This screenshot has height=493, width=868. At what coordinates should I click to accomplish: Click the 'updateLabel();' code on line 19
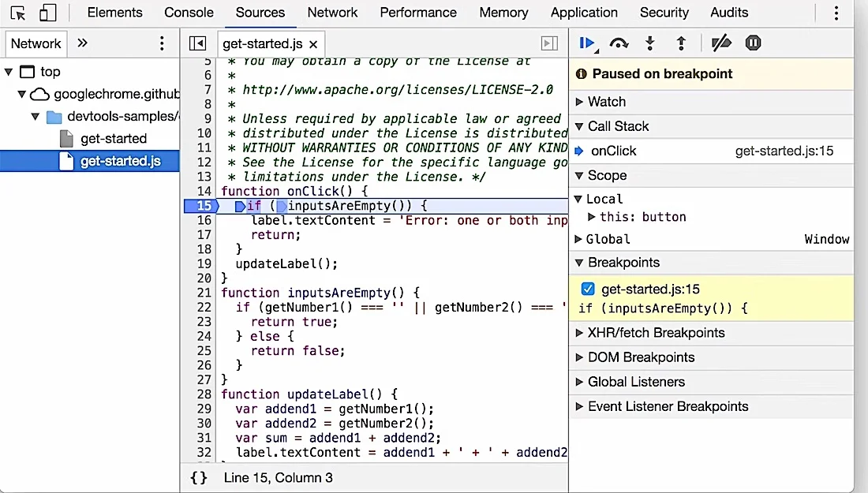tap(286, 264)
